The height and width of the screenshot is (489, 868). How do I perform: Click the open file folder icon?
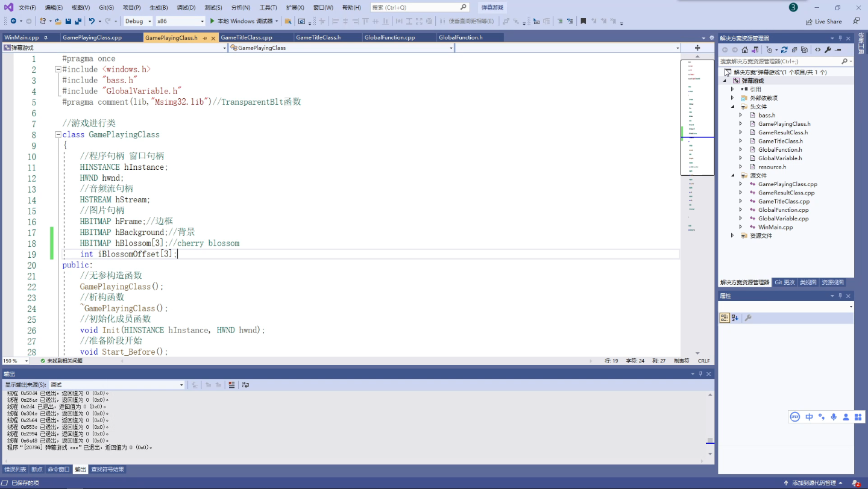58,21
